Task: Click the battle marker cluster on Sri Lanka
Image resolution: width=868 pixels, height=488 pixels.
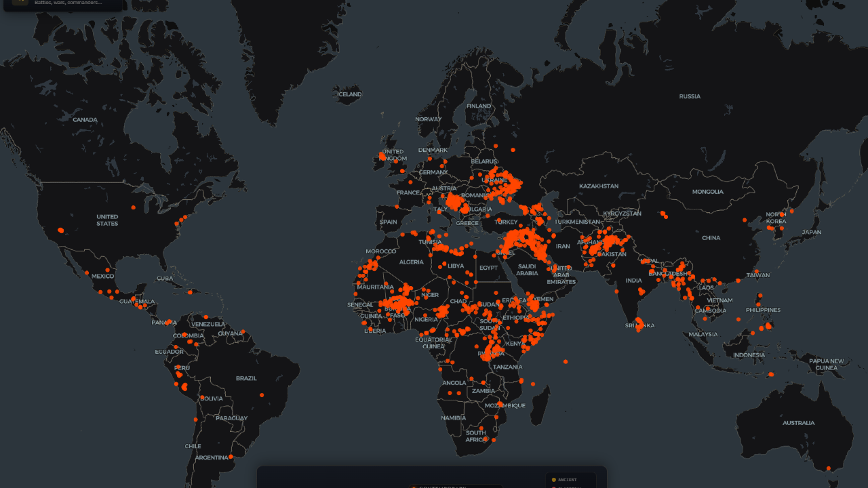Action: tap(639, 325)
